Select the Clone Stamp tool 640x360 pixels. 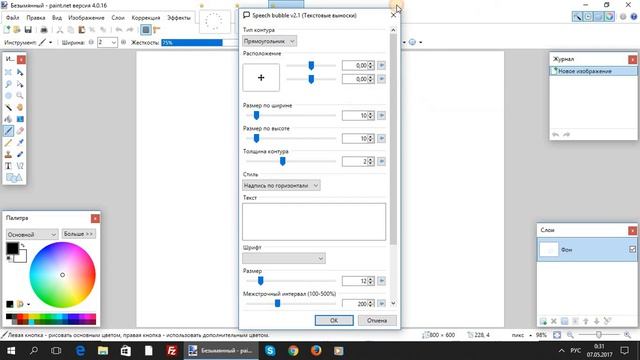pyautogui.click(x=8, y=154)
